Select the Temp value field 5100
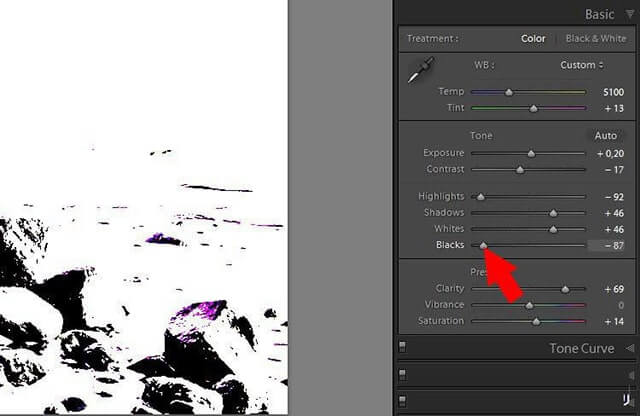This screenshot has height=416, width=640. click(x=612, y=92)
